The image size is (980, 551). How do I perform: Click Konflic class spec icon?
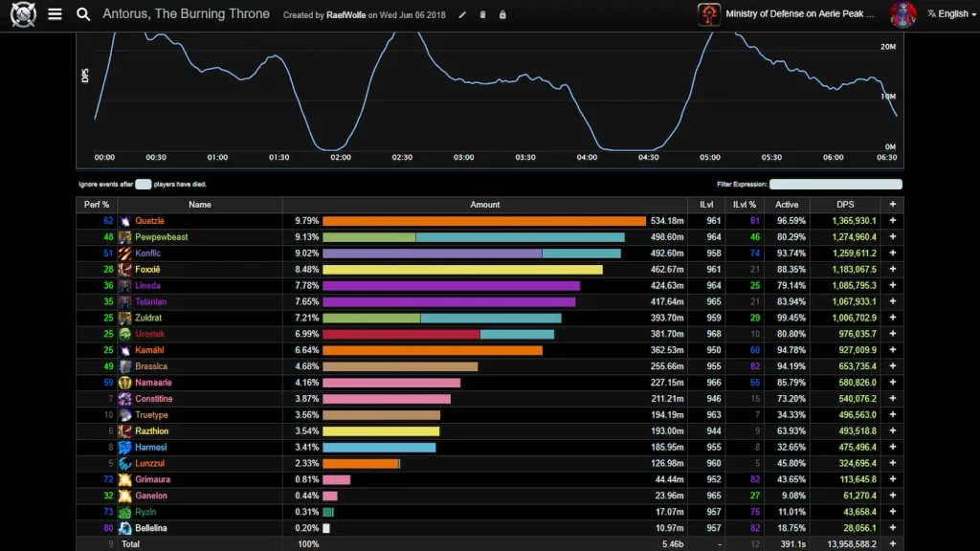click(x=125, y=253)
